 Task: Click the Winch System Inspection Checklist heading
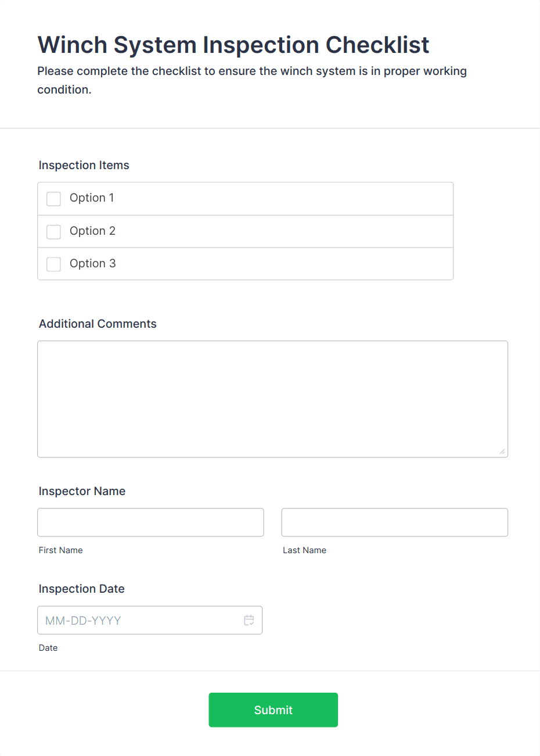coord(233,45)
